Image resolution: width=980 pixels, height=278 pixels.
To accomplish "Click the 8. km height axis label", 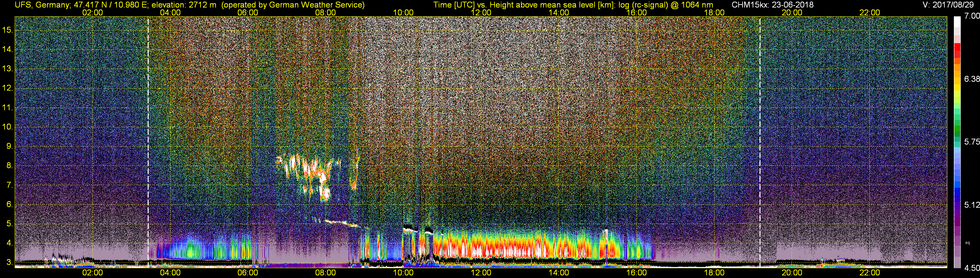I will (9, 166).
